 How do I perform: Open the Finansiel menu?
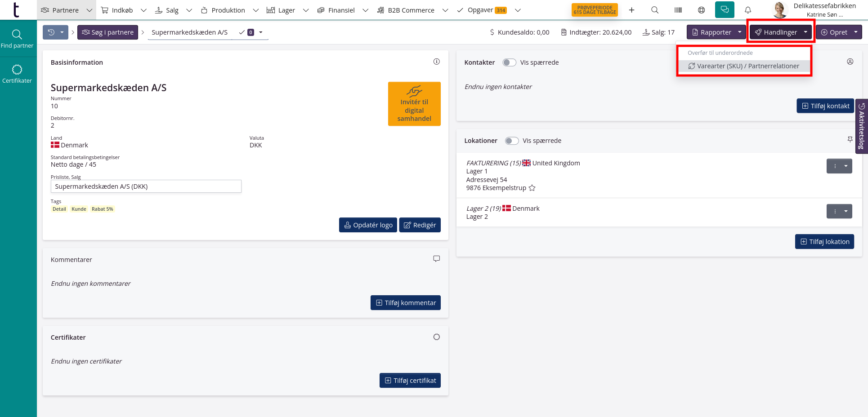click(x=341, y=10)
